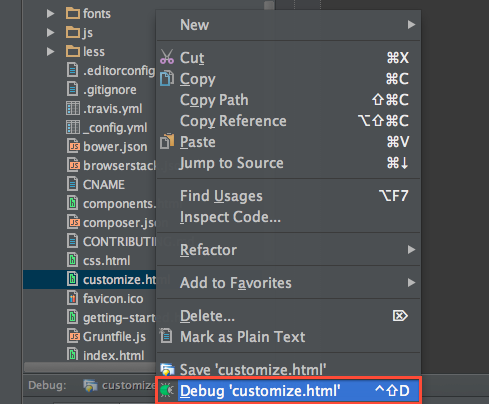The width and height of the screenshot is (489, 404).
Task: Choose Paste from context menu
Action: [x=288, y=142]
